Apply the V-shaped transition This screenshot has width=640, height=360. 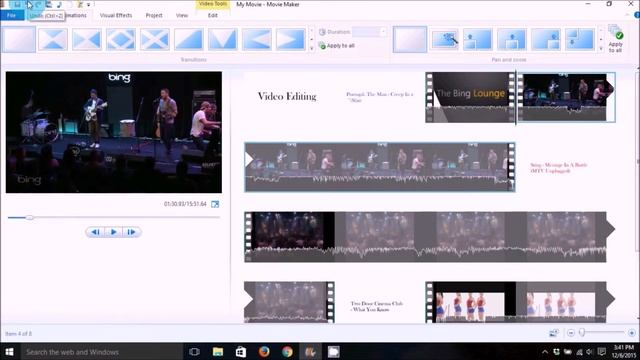click(222, 39)
